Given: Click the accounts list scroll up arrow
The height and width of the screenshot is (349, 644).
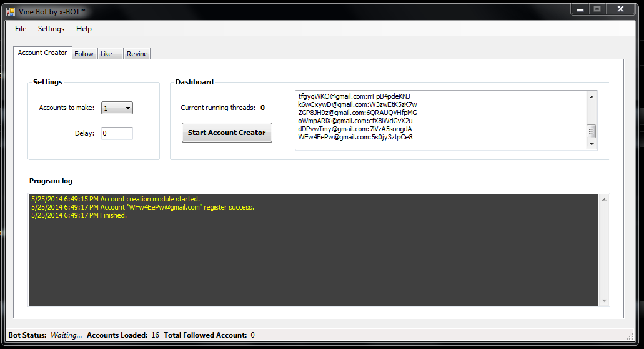Looking at the screenshot, I should (592, 97).
